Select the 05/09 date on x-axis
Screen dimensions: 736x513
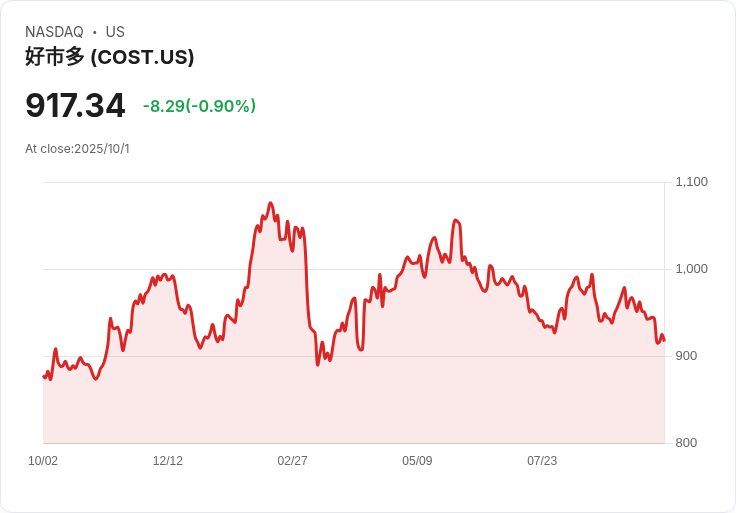417,461
